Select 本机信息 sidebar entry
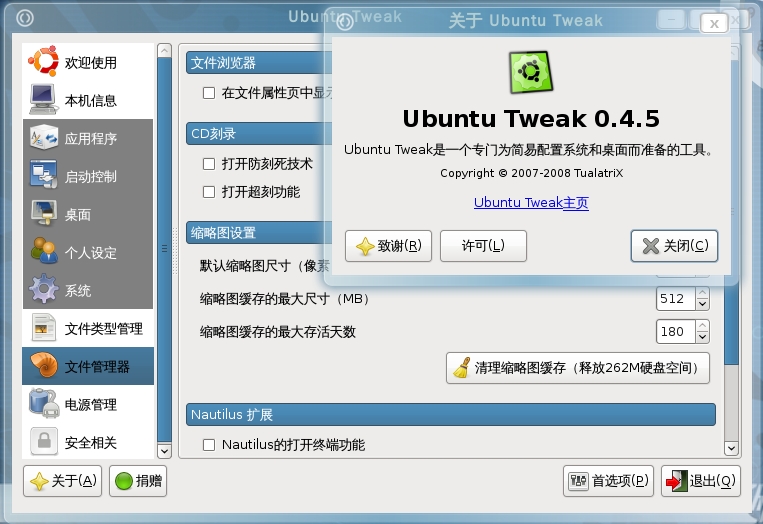Image resolution: width=763 pixels, height=524 pixels. [88, 100]
